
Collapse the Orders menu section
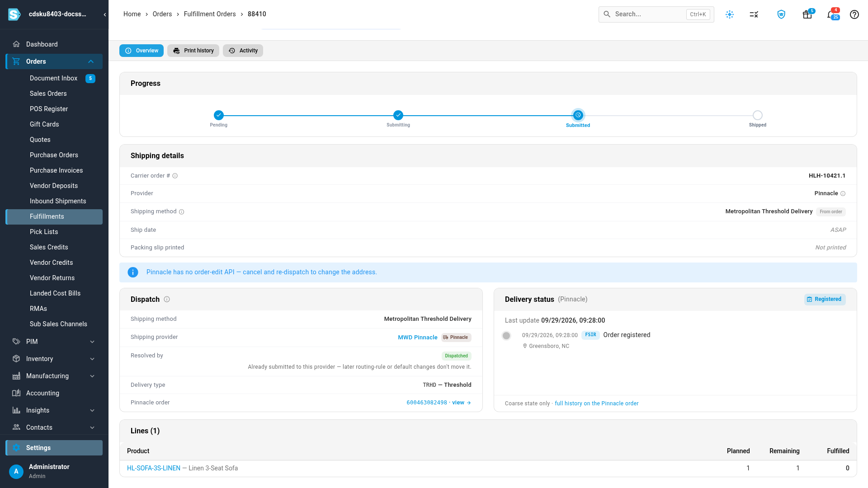click(91, 61)
